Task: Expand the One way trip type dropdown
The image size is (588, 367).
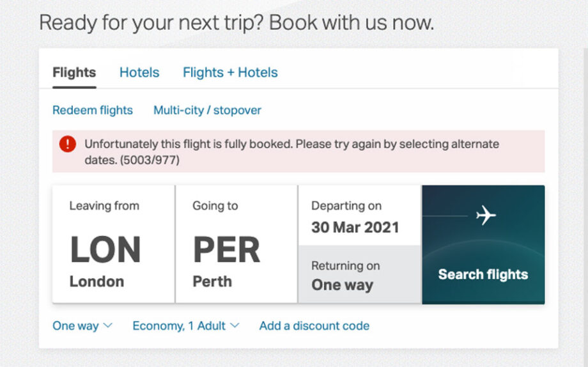Action: coord(76,326)
